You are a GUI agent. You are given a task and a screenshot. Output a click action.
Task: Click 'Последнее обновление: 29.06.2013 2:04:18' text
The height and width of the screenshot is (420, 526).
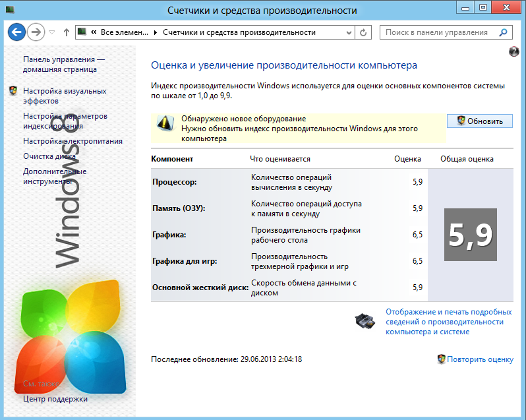point(227,359)
